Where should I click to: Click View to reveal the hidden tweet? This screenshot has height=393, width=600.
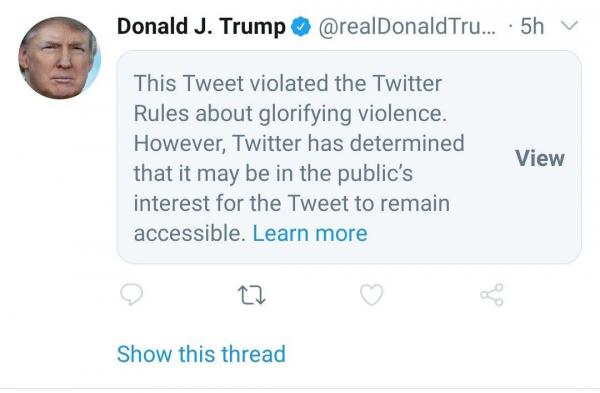pyautogui.click(x=540, y=158)
